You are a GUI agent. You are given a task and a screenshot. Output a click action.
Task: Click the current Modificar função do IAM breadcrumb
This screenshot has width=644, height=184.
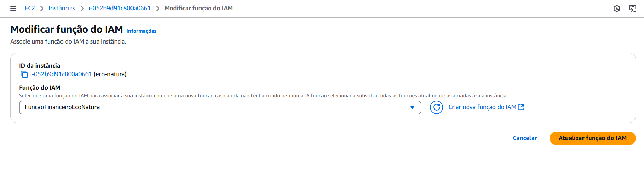[198, 8]
